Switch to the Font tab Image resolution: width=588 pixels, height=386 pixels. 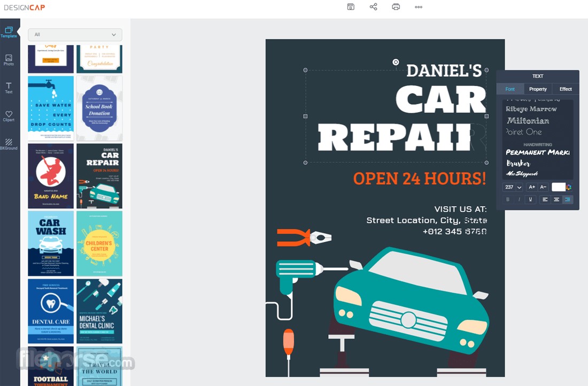pos(510,89)
